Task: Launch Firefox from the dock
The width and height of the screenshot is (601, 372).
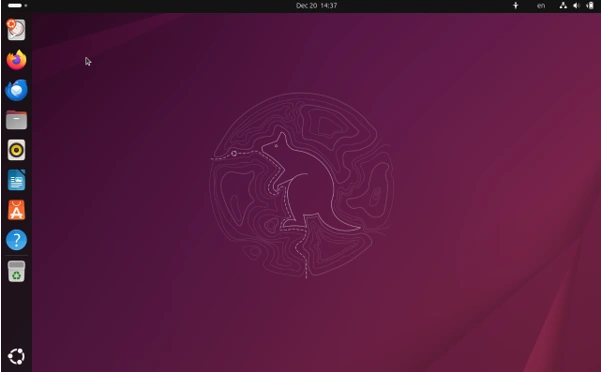Action: pyautogui.click(x=16, y=60)
